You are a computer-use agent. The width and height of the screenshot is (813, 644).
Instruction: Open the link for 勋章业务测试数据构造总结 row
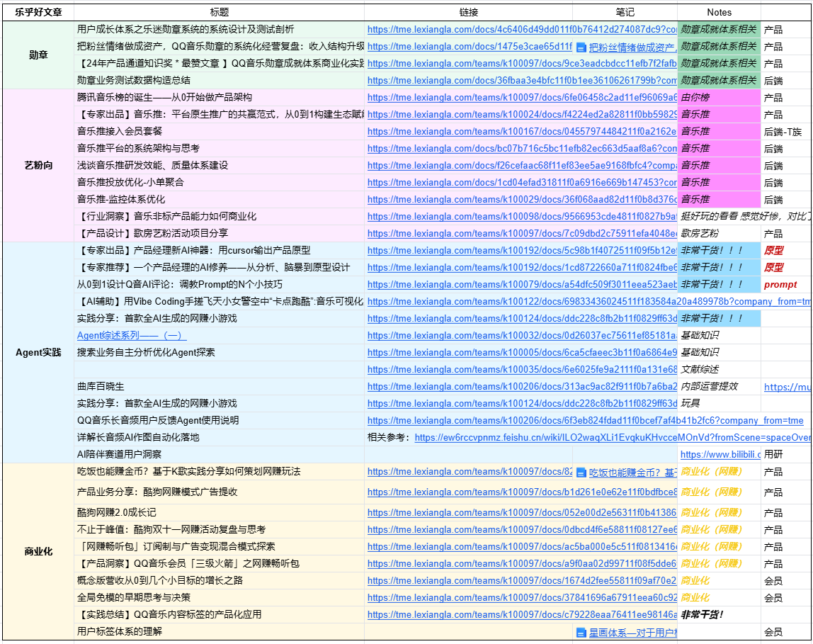coord(522,80)
